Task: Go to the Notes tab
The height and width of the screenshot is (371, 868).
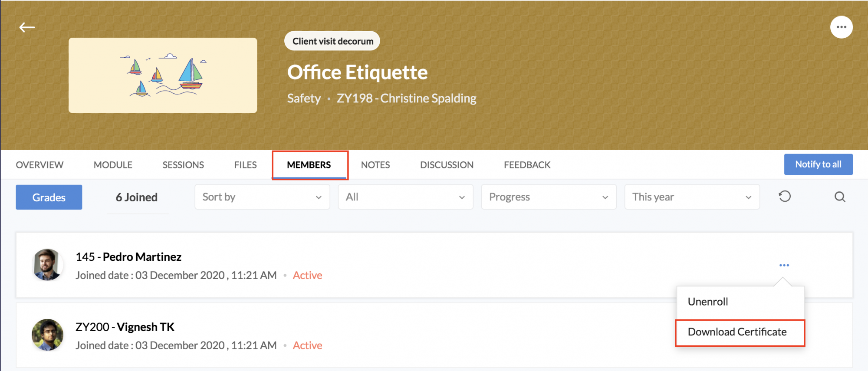Action: coord(375,165)
